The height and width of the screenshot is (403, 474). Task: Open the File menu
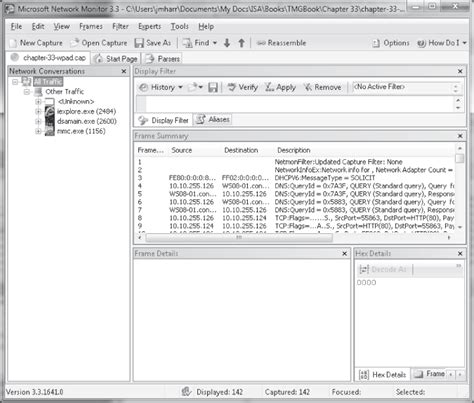coord(16,27)
